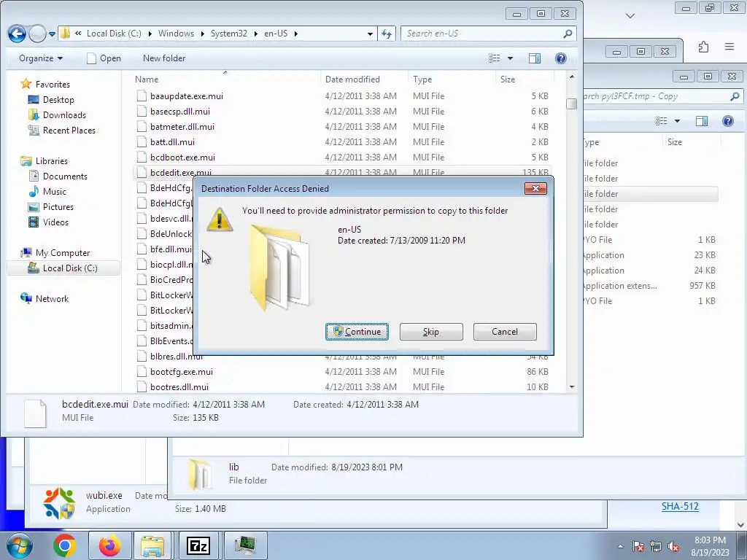Show hidden tray icons arrow
The height and width of the screenshot is (560, 747).
tap(620, 546)
